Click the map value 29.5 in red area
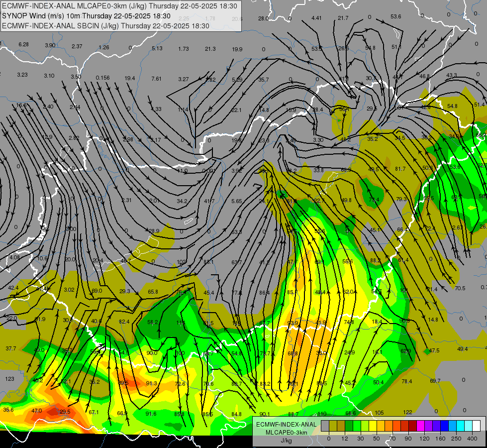The height and width of the screenshot is (448, 487). pos(65,412)
